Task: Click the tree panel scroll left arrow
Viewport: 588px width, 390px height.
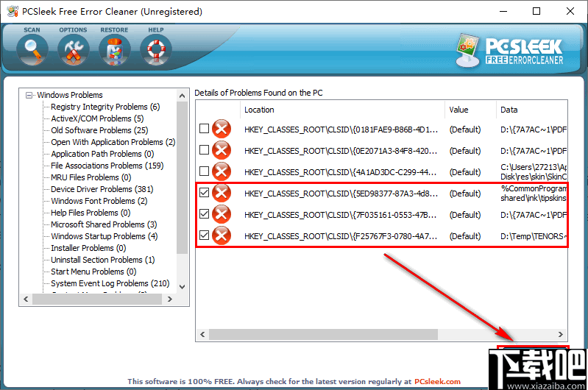Action: (26, 299)
